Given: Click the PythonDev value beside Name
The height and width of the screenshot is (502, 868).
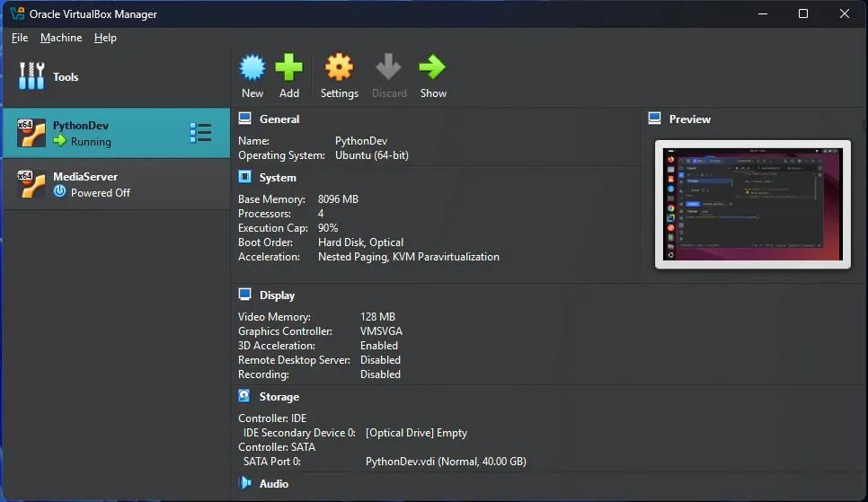Looking at the screenshot, I should [361, 141].
